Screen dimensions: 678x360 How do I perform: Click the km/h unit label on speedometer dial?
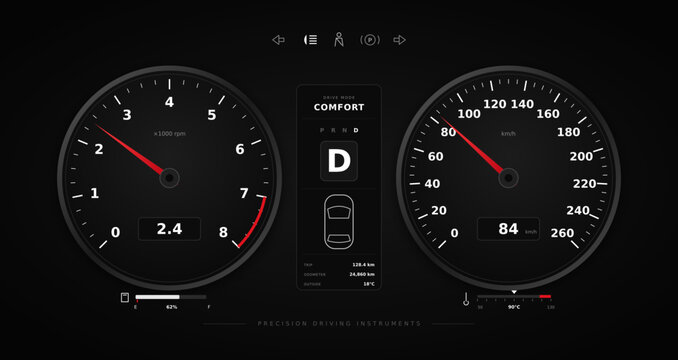(x=508, y=134)
